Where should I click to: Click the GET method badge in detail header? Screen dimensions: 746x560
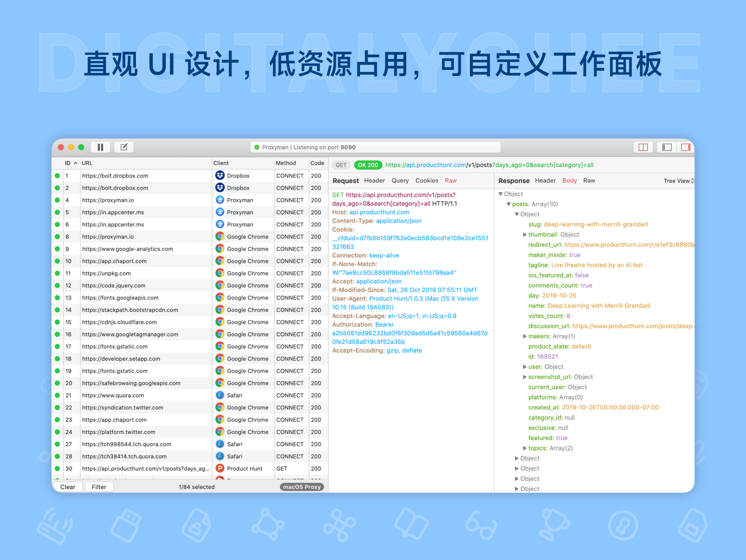coord(341,165)
